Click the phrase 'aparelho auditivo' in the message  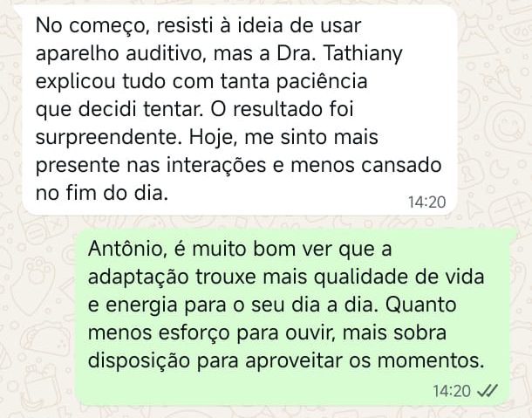tap(121, 54)
